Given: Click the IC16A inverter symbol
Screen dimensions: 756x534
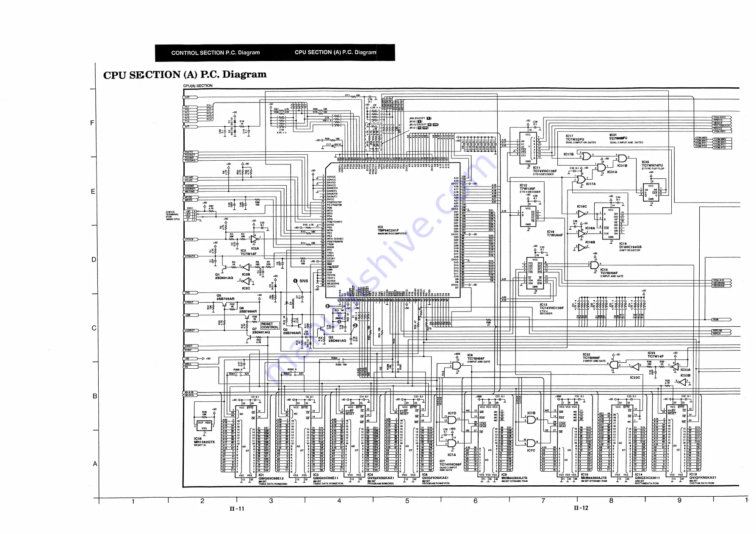Looking at the screenshot, I should coord(582,233).
